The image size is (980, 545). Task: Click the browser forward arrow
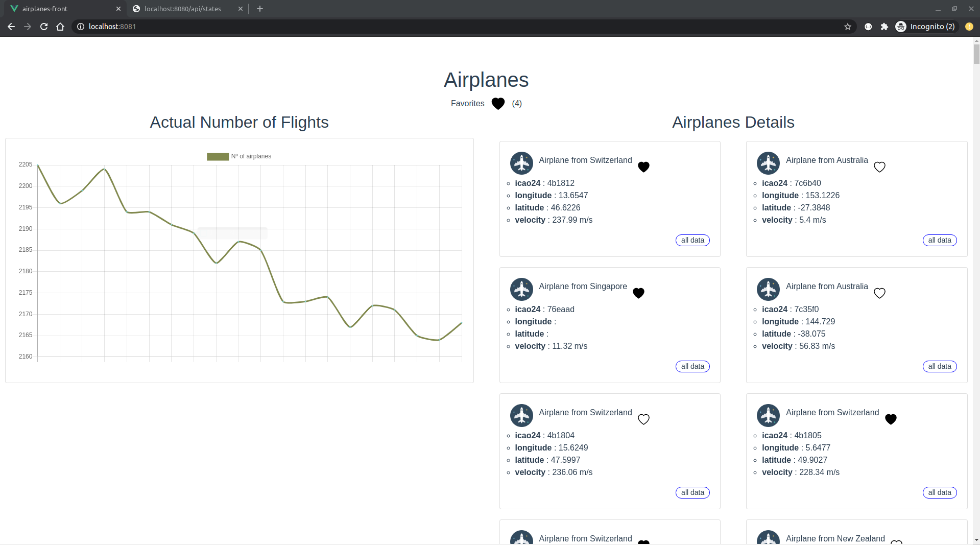(28, 27)
